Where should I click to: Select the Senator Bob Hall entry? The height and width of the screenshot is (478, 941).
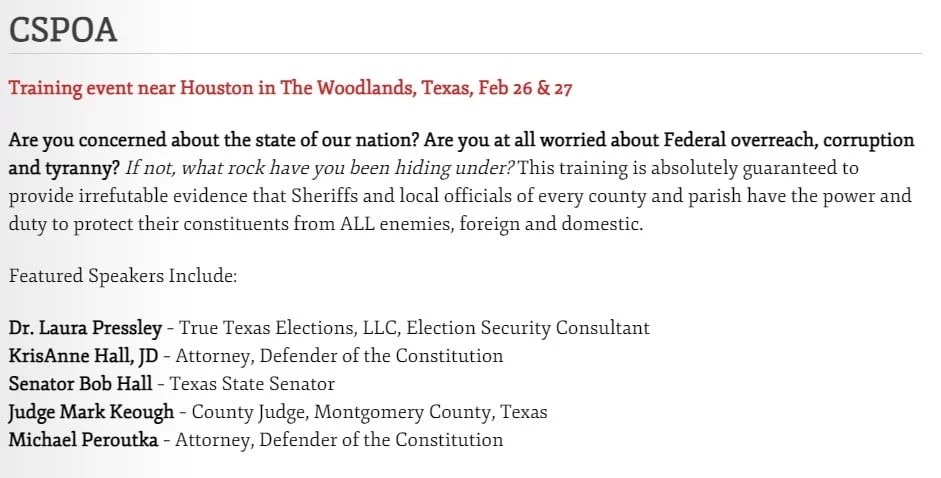80,384
